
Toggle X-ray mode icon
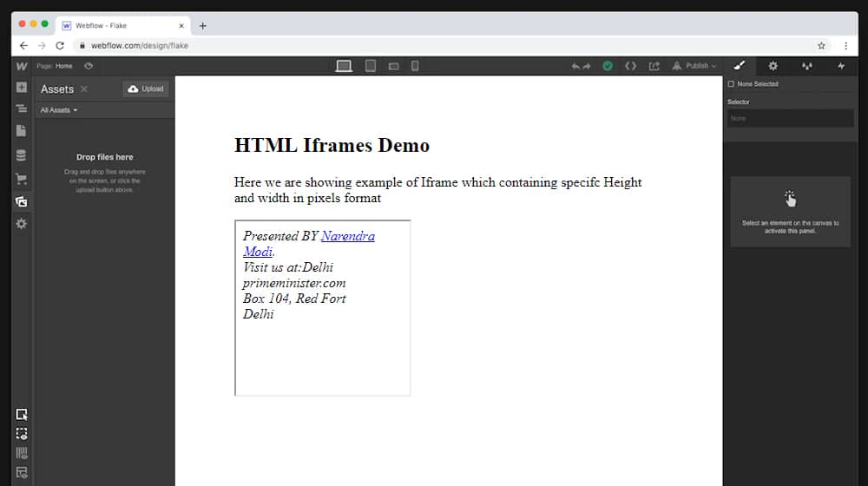21,433
